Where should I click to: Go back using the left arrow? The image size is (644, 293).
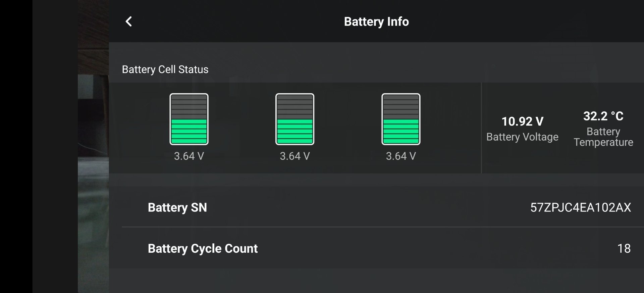tap(129, 21)
